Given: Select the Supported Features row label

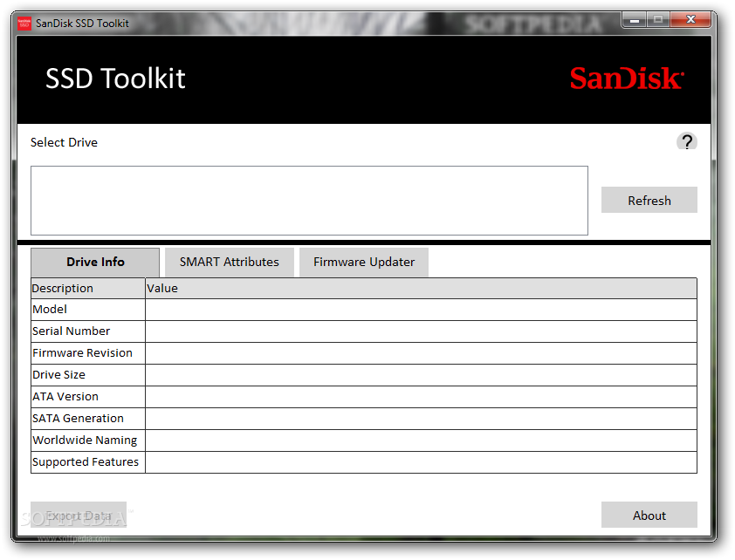Looking at the screenshot, I should pos(86,462).
